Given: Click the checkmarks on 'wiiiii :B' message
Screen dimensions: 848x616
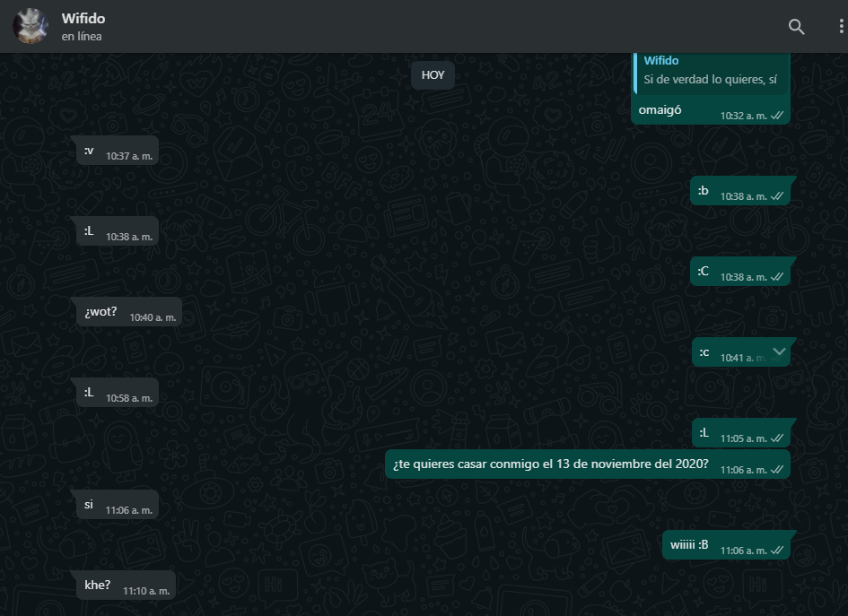Looking at the screenshot, I should 777,551.
